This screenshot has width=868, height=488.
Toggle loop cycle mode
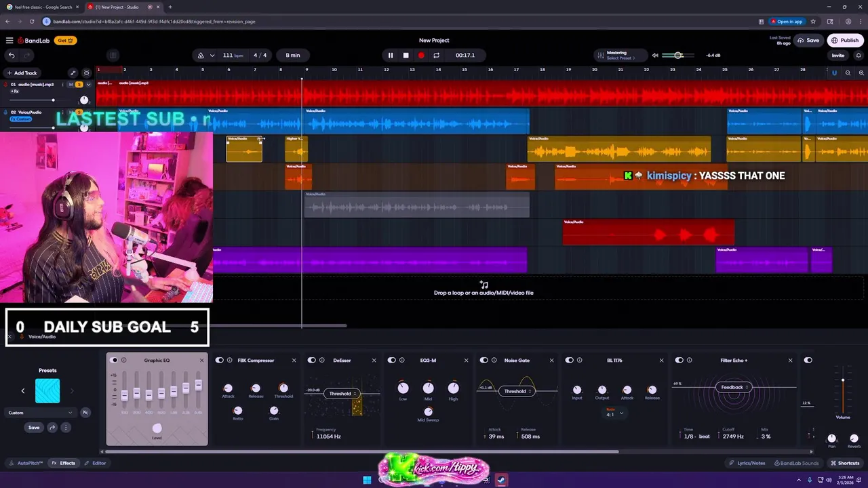(436, 55)
